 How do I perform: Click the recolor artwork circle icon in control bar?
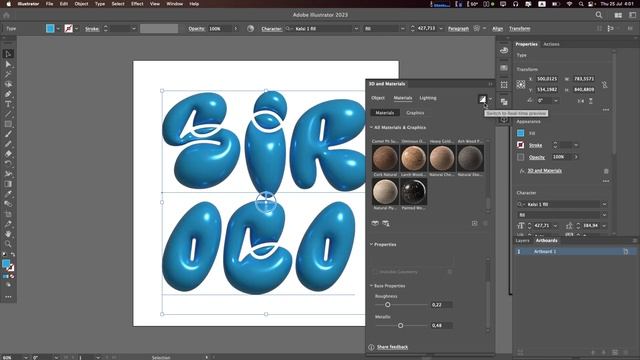[x=251, y=29]
